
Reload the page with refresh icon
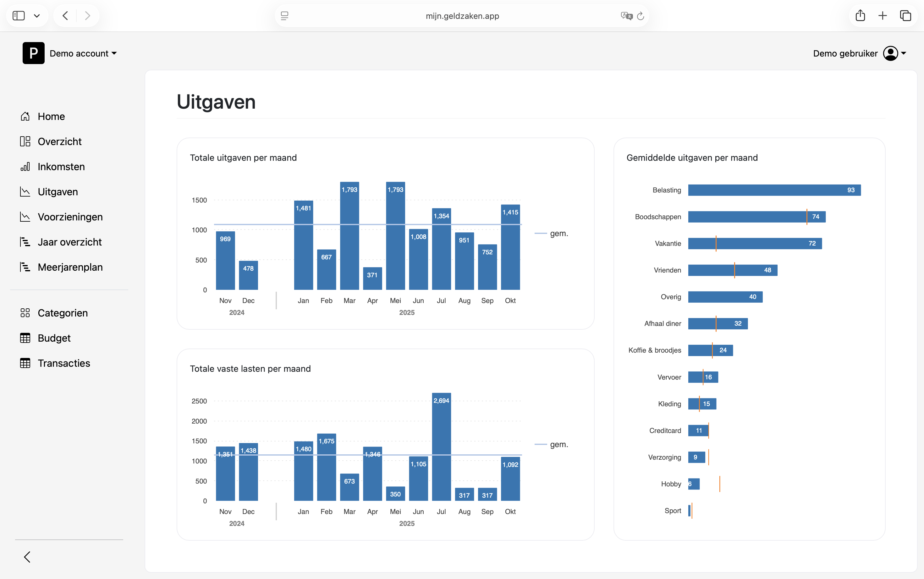click(641, 16)
